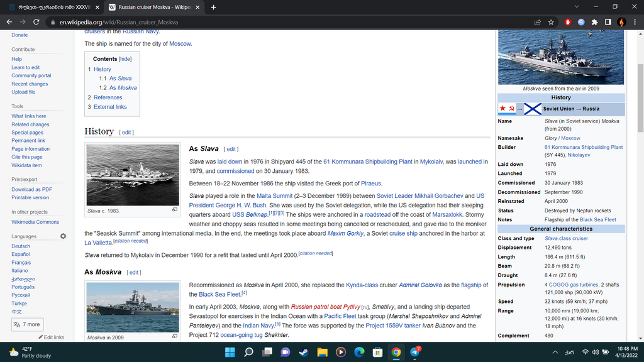The height and width of the screenshot is (362, 644).
Task: Launch Steam from the taskbar
Action: (304, 352)
